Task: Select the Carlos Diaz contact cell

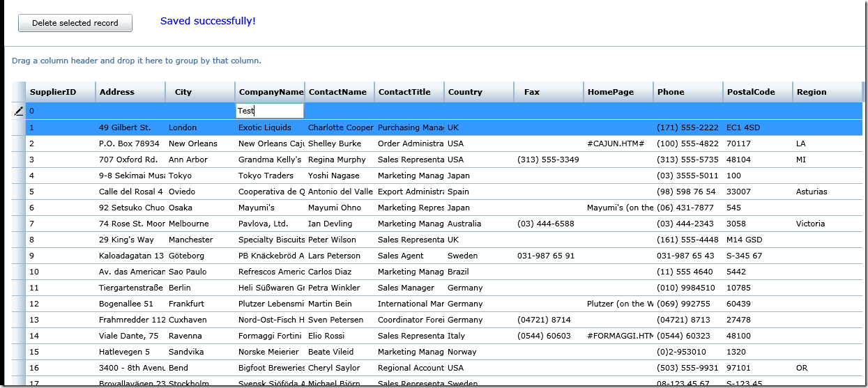Action: tap(340, 272)
